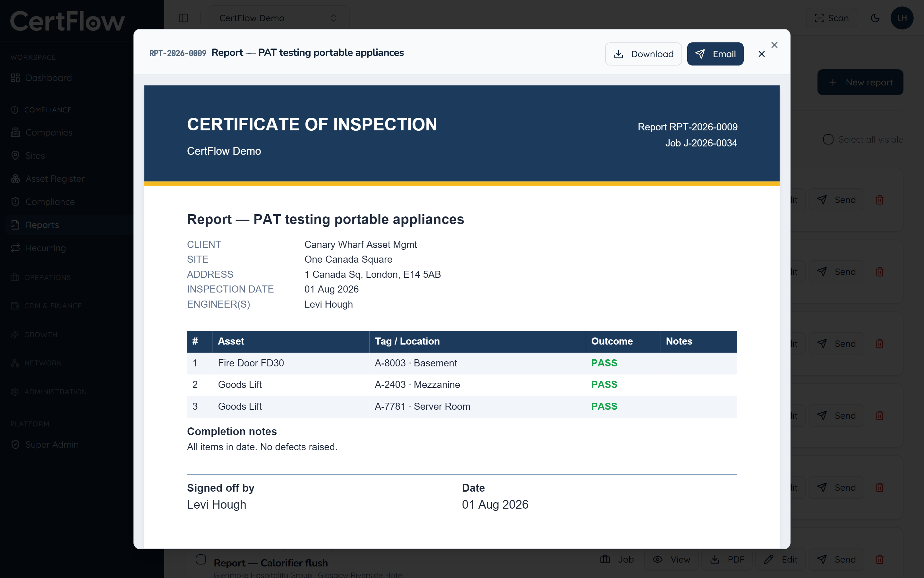Toggle sidebar panel icon in top bar
Screen dimensions: 924x578
tap(183, 18)
